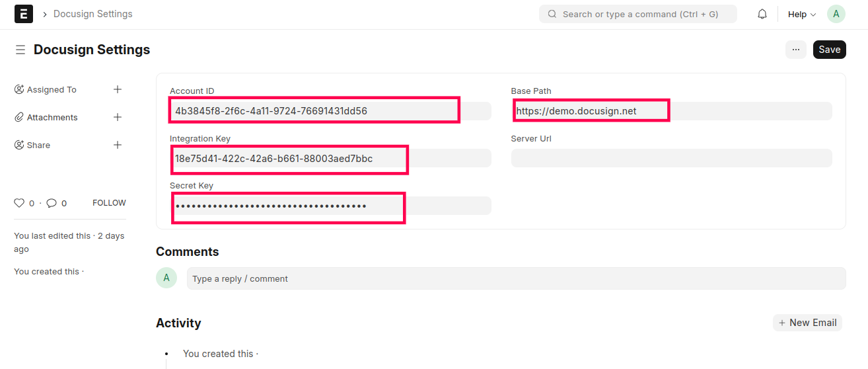Click the Integration Key field
The image size is (868, 369).
coord(330,158)
